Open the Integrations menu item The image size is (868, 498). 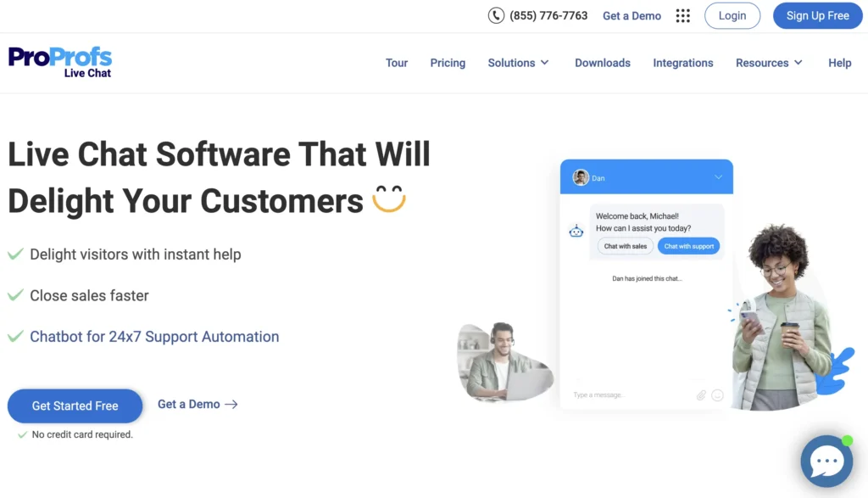(x=682, y=63)
